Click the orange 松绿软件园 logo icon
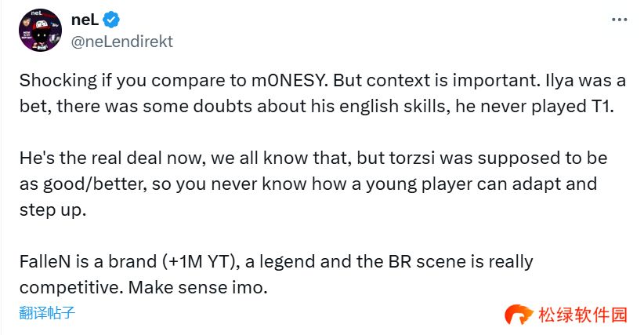 518,315
